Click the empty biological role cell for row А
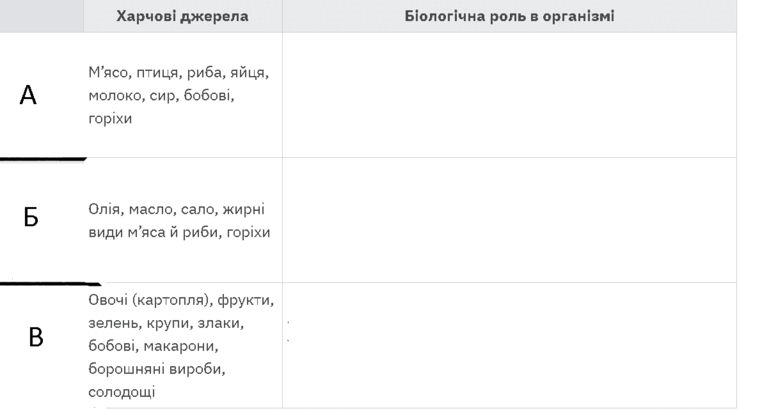Screen dimensions: 762x409 pyautogui.click(x=509, y=95)
